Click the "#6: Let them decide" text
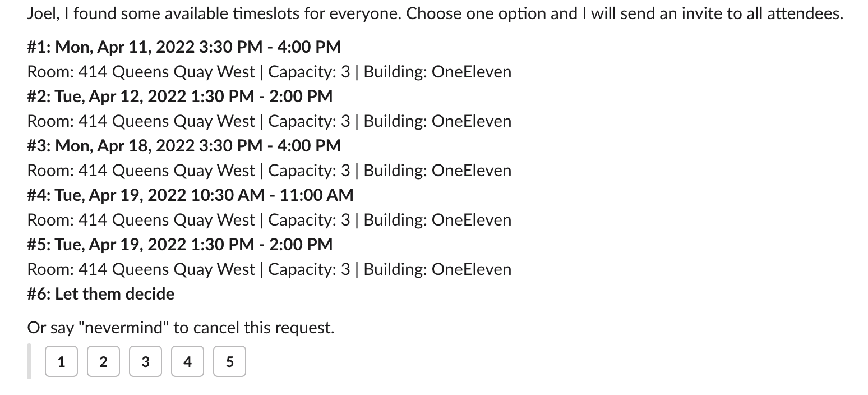Viewport: 868px width, 395px height. tap(101, 294)
